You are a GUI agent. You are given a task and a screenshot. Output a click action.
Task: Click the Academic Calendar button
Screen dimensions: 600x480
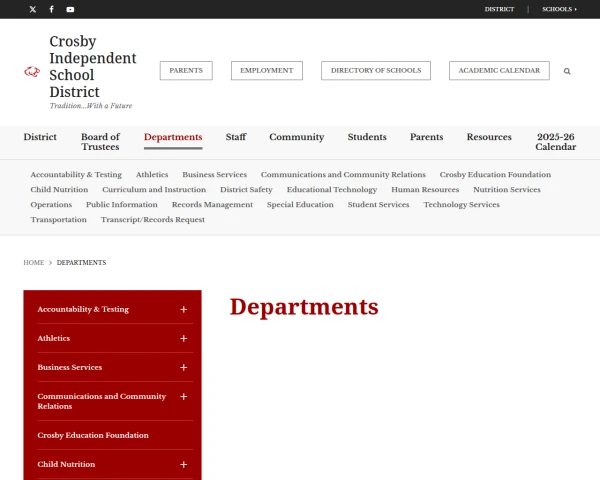pos(499,71)
